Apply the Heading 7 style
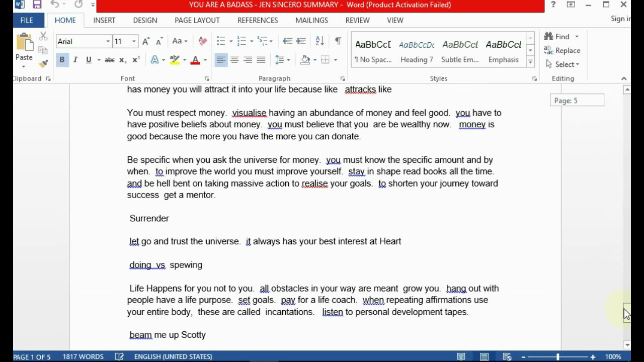 [417, 51]
